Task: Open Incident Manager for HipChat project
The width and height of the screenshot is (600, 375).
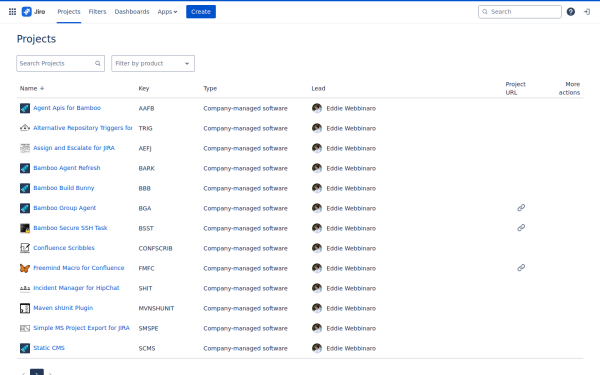Action: (77, 288)
